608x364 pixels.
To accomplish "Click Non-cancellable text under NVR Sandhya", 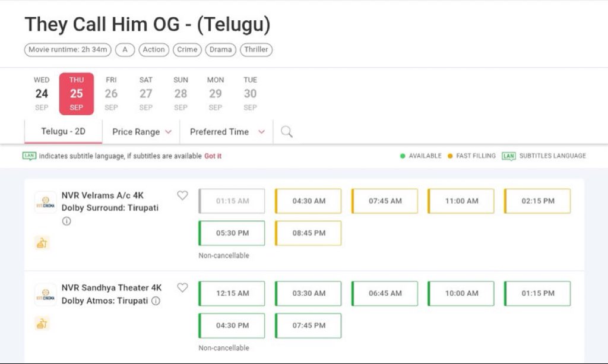I will [224, 348].
